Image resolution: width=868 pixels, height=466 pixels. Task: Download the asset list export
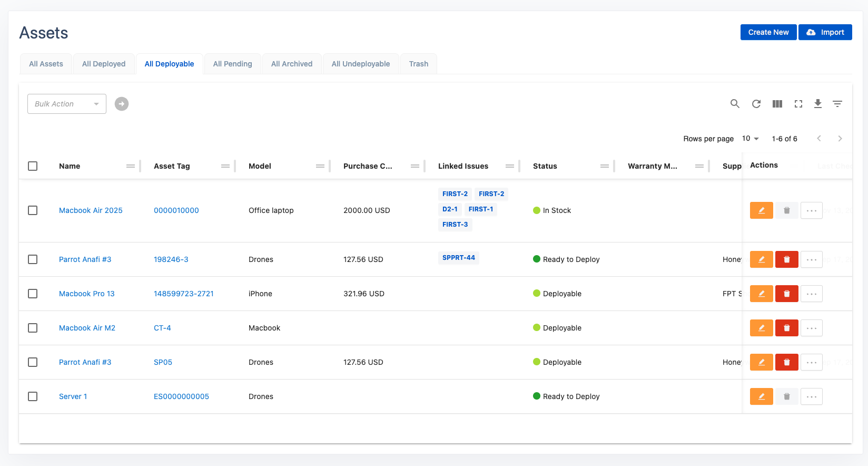(818, 104)
